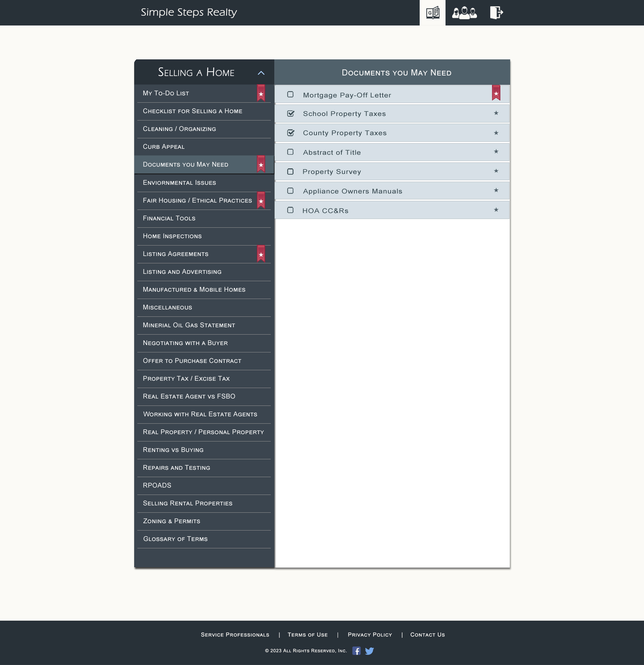Click the Simple Steps Realty logo

click(x=189, y=12)
